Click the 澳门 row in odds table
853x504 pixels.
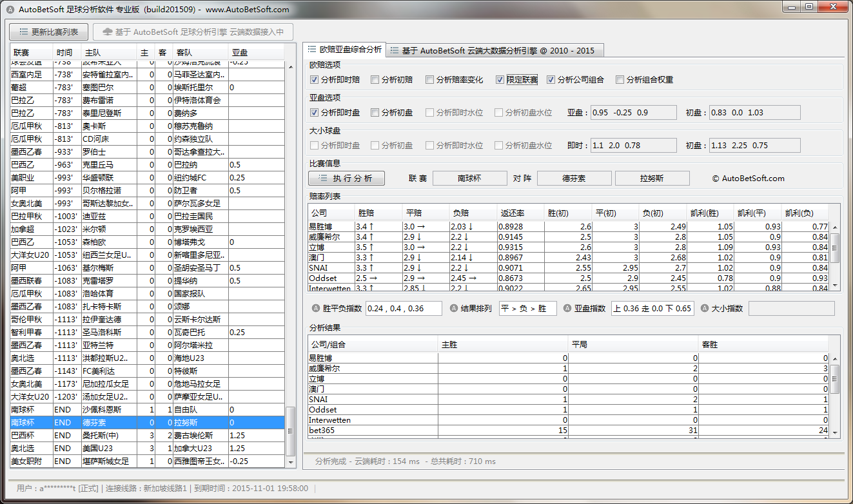(x=568, y=258)
